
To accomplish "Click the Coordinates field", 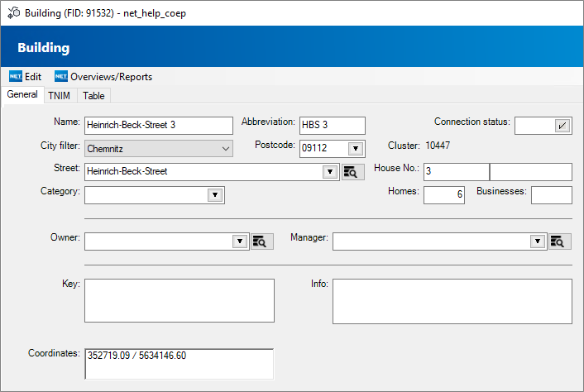I will click(180, 364).
